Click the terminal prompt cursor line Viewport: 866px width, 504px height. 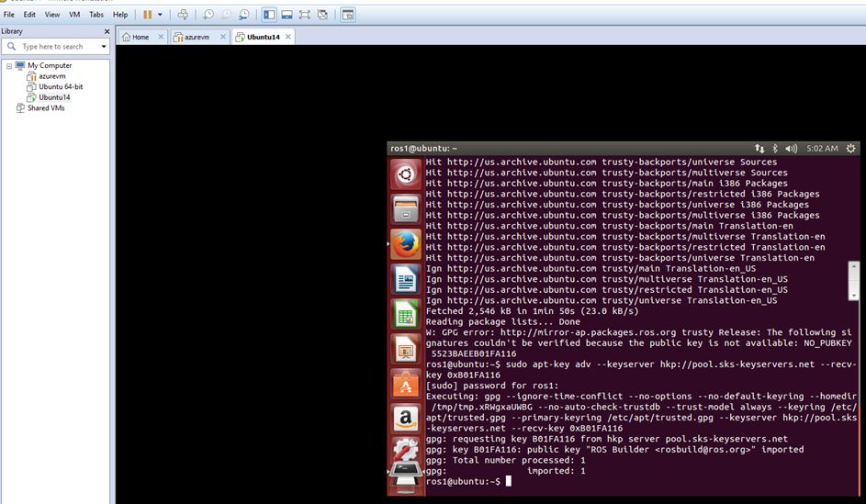[x=468, y=481]
